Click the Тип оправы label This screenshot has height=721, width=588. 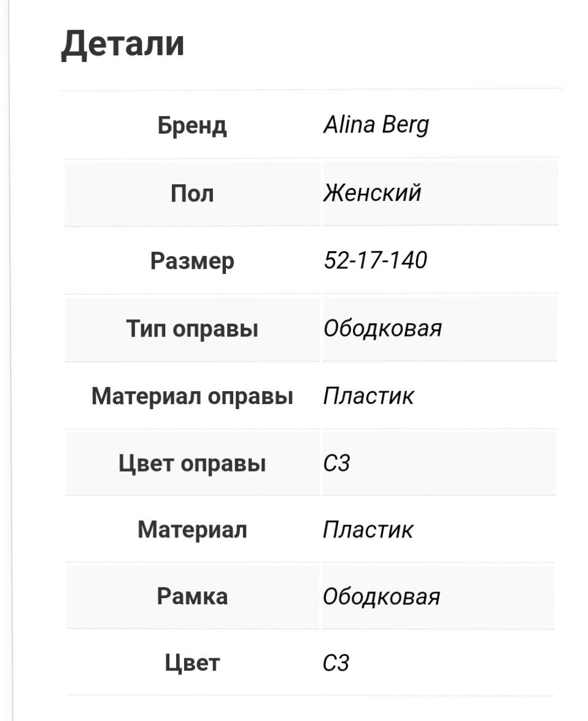[x=192, y=329]
